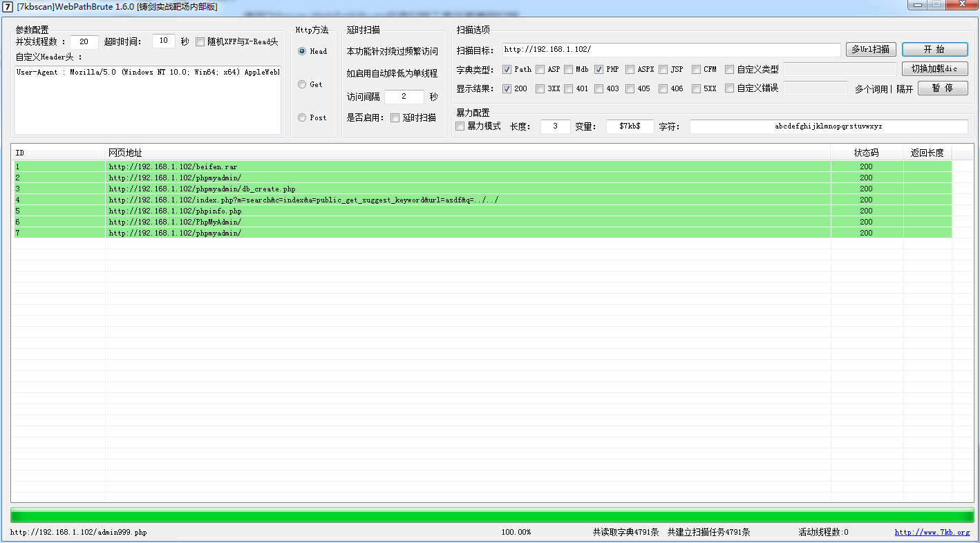Click the 开始 start button
980x543 pixels.
(934, 50)
